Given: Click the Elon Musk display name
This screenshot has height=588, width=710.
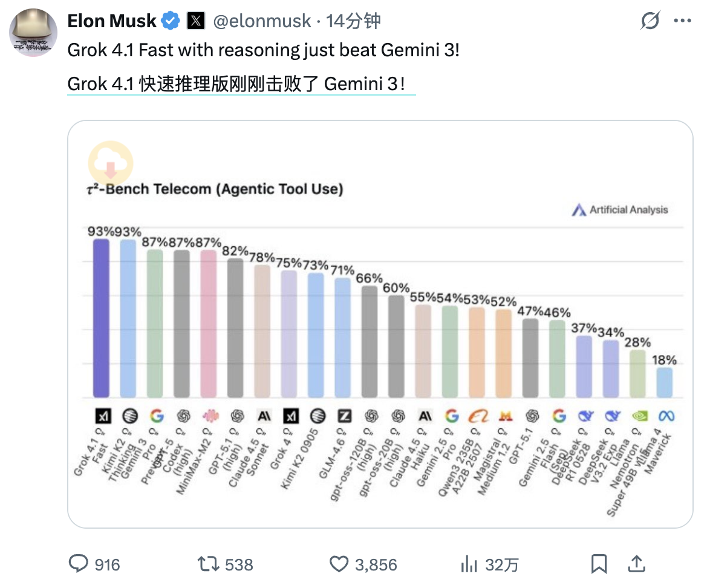Looking at the screenshot, I should [112, 21].
